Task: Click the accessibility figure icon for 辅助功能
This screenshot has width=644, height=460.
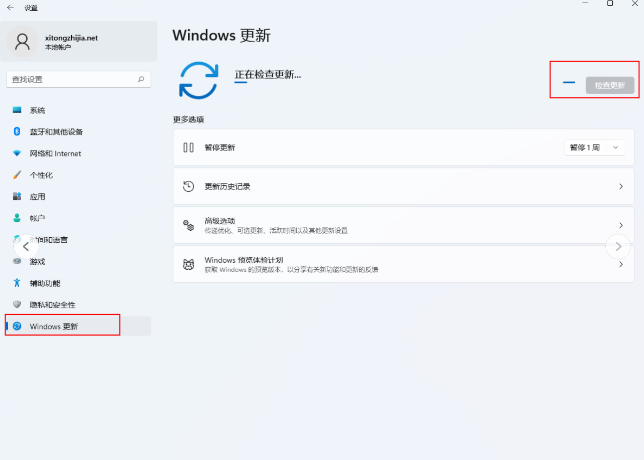Action: (17, 283)
